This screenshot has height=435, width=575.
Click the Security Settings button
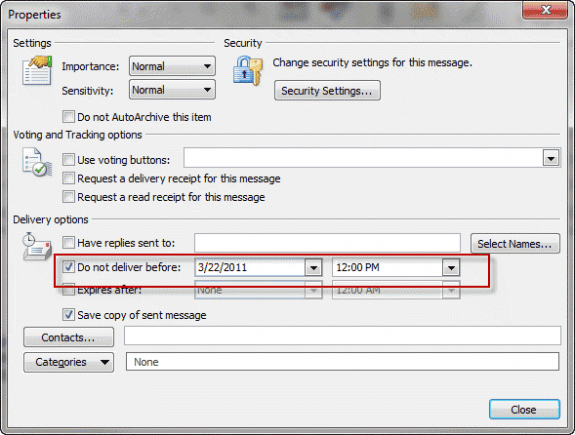pyautogui.click(x=327, y=91)
